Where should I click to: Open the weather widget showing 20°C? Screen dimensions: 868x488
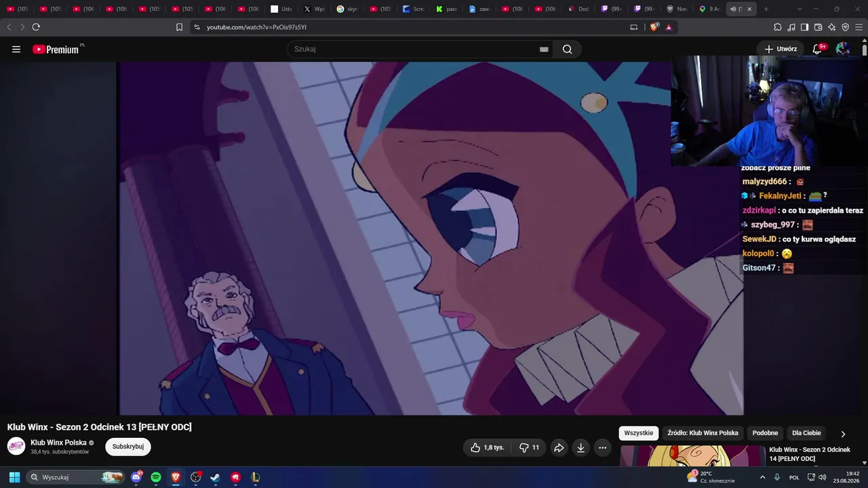[711, 477]
